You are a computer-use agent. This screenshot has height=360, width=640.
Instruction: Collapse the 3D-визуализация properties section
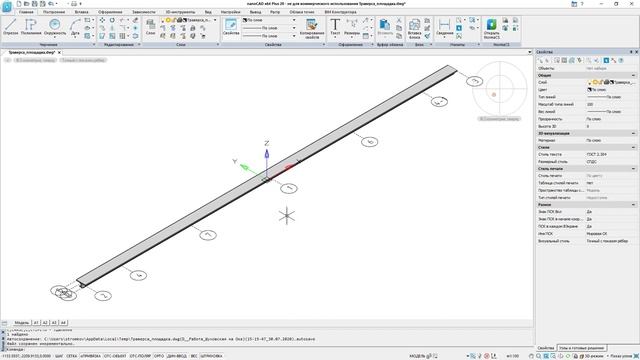(x=633, y=133)
